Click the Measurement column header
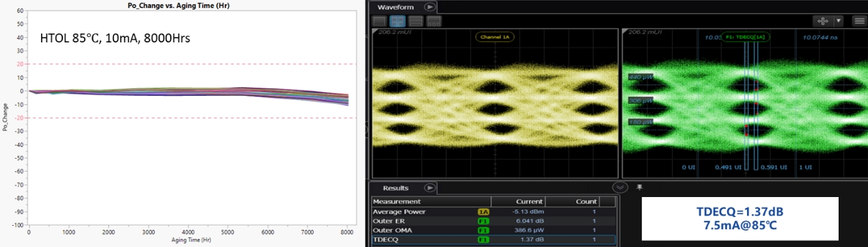Viewport: 868px width, 247px height. [431, 202]
